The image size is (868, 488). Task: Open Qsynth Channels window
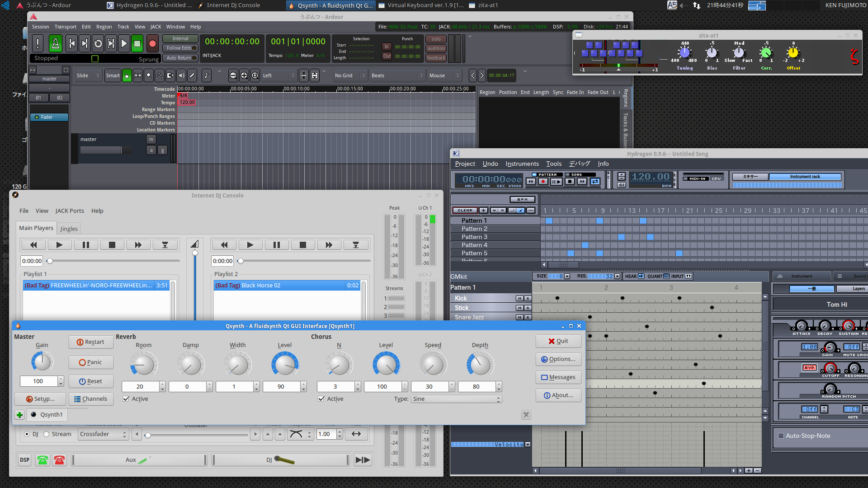(91, 399)
